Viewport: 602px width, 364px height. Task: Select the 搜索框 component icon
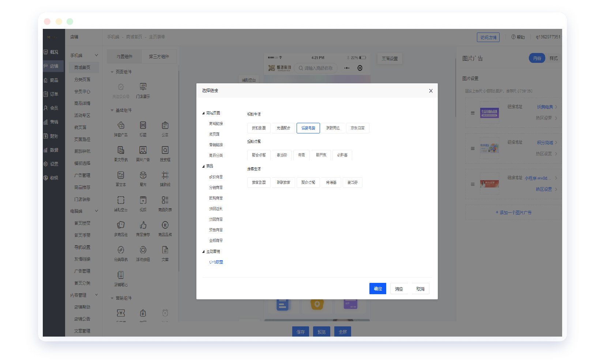click(165, 151)
